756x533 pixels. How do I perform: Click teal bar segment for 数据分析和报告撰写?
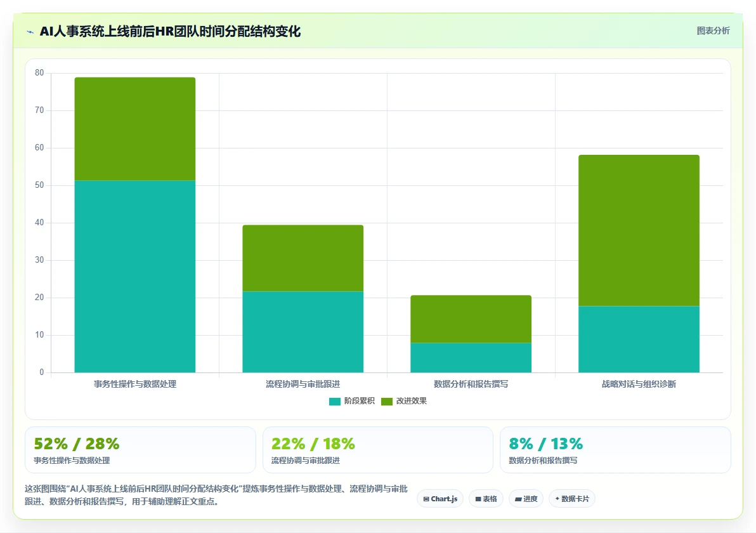click(471, 357)
